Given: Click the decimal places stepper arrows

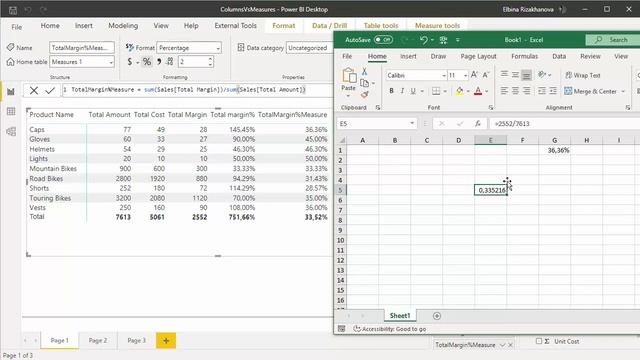Looking at the screenshot, I should coord(210,62).
